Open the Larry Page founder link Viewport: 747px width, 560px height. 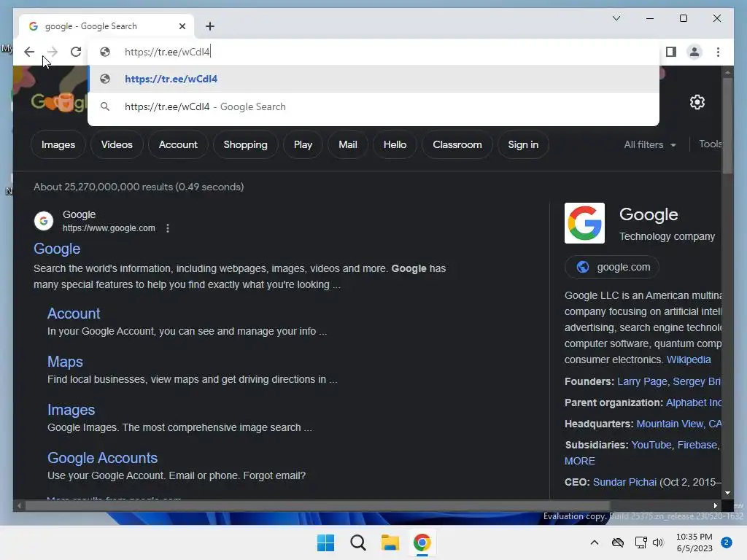point(642,381)
